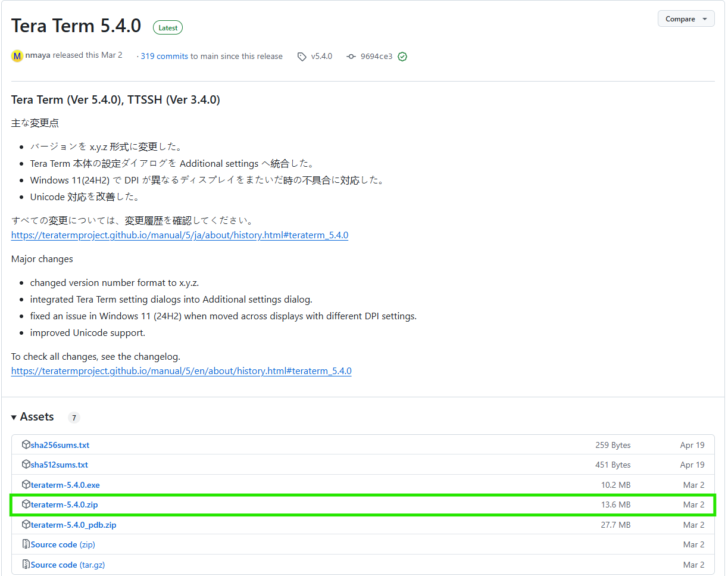Click the 10.2 MB size text

click(615, 485)
